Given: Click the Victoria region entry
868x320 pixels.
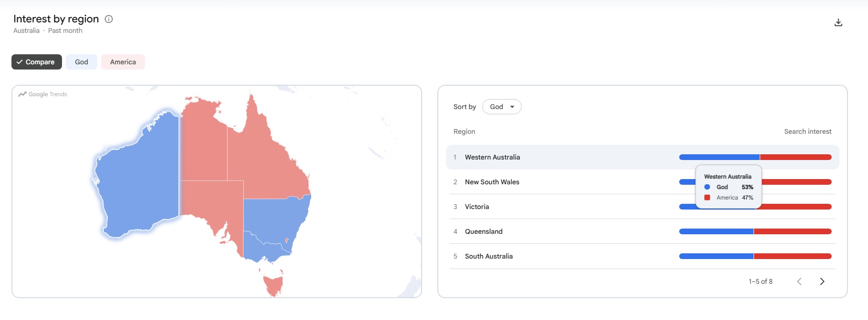Looking at the screenshot, I should [477, 207].
